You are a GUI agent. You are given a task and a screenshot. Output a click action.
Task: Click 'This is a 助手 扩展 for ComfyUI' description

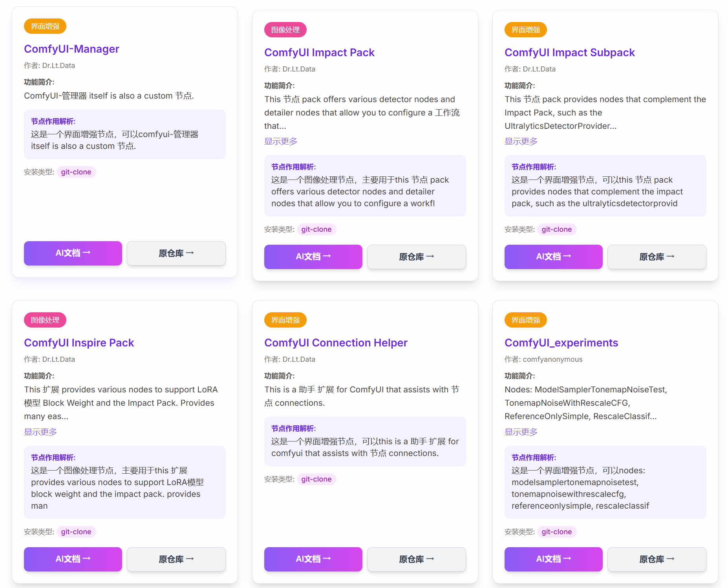click(x=362, y=396)
